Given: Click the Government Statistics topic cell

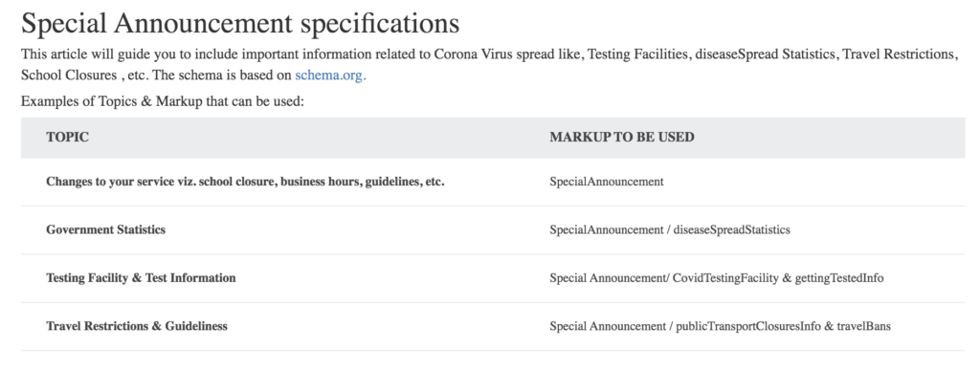Looking at the screenshot, I should click(x=105, y=229).
